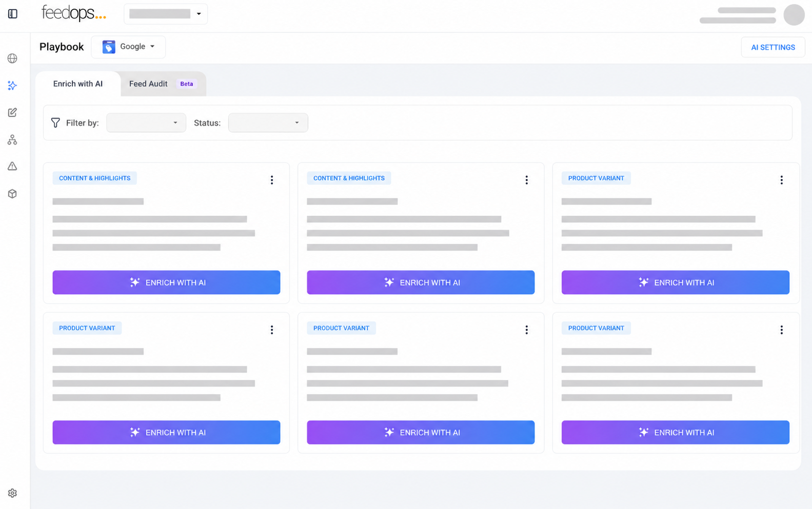Open menu on second Content & Highlights card

click(x=526, y=180)
